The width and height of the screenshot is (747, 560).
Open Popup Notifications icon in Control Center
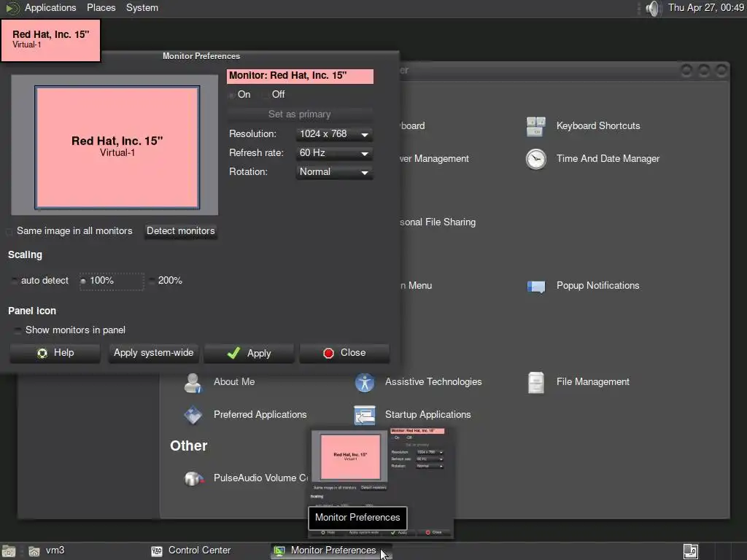click(x=535, y=286)
